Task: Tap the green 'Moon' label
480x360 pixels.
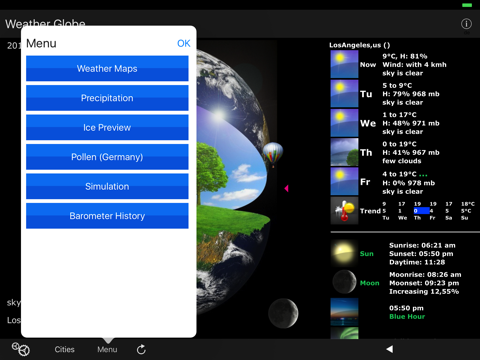Action: click(x=370, y=283)
